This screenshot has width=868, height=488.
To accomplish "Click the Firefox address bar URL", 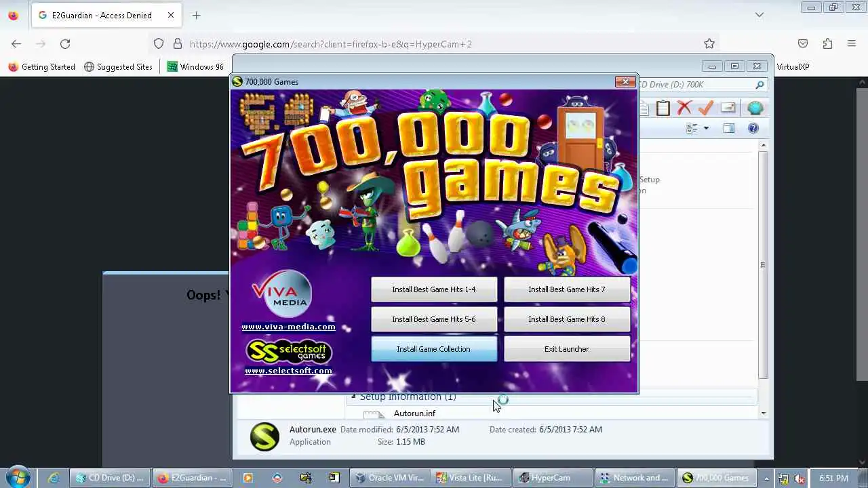I will (331, 44).
